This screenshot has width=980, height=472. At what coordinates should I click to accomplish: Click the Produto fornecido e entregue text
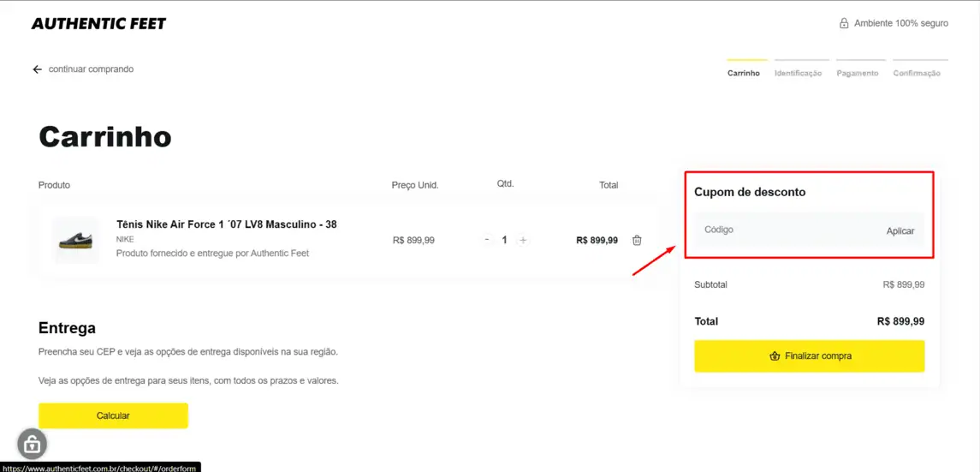[x=212, y=254]
